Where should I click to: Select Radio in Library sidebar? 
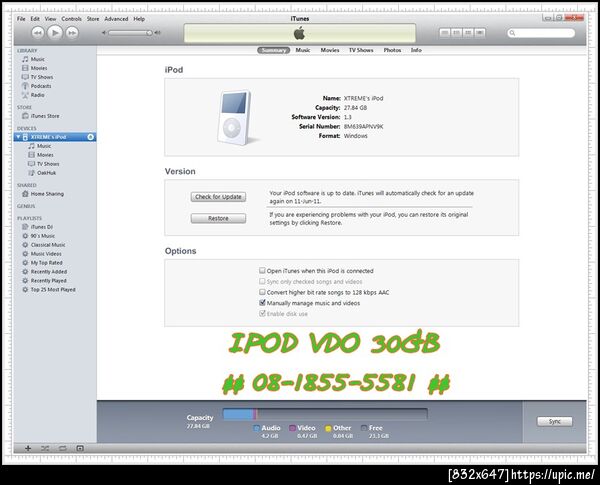pos(37,95)
